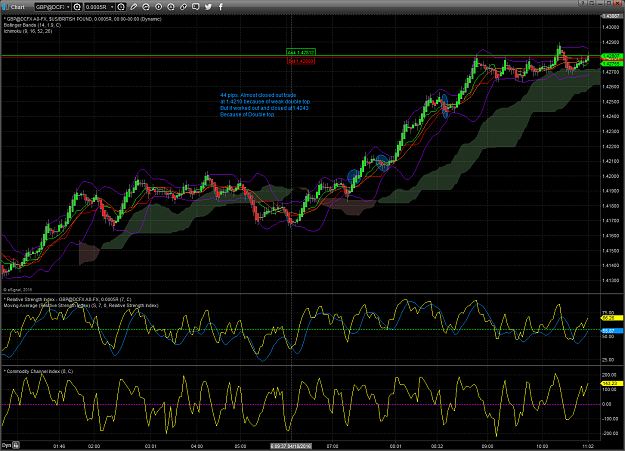Click the 200.00 label on the CCI axis
625x451 pixels.
(609, 375)
